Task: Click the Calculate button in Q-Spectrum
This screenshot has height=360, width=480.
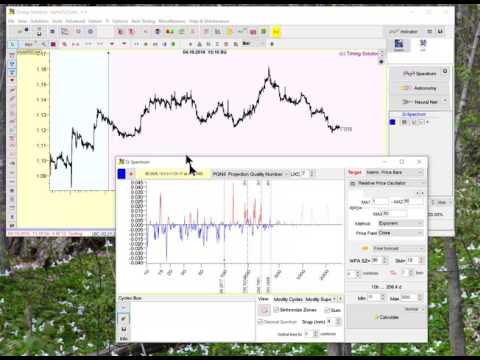Action: tap(387, 317)
